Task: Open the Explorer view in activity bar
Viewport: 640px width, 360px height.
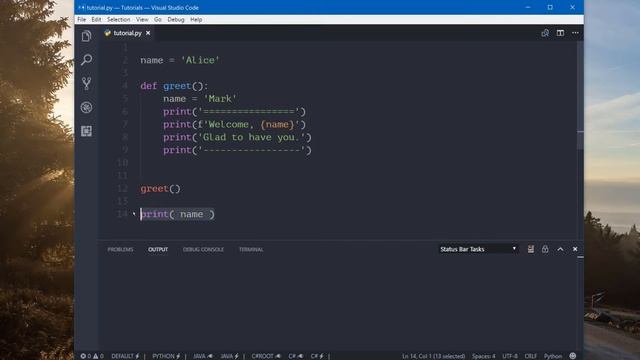Action: [86, 36]
